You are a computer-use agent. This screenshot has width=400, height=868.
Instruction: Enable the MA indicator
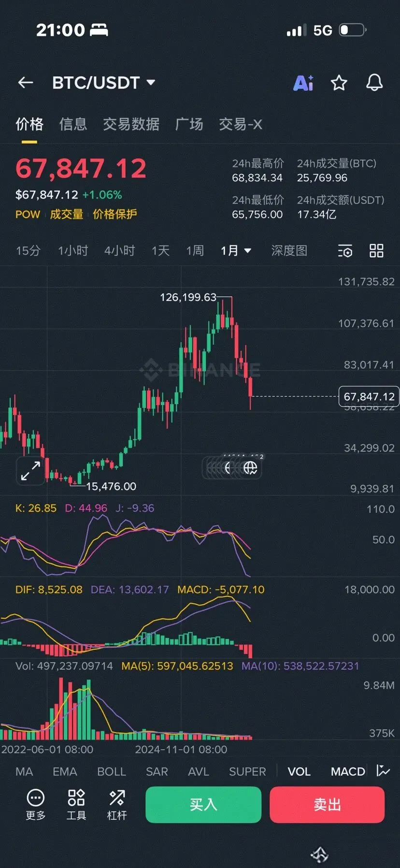pos(24,771)
